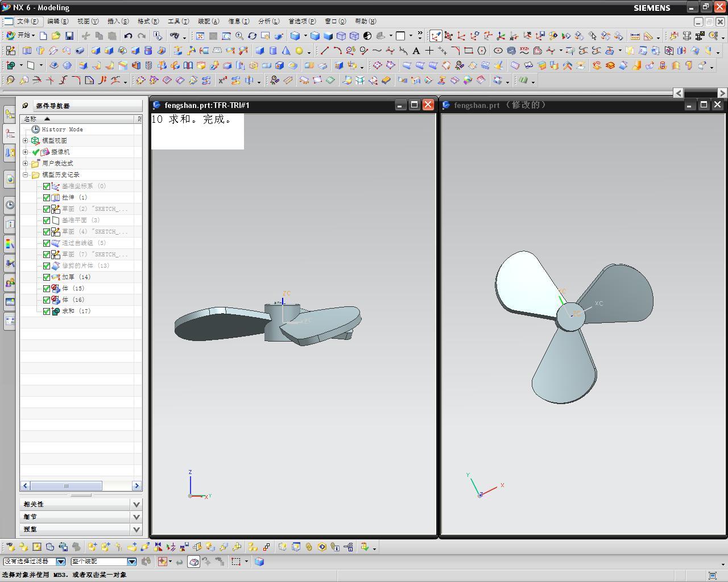
Task: Open the 文件(F) menu
Action: click(27, 21)
